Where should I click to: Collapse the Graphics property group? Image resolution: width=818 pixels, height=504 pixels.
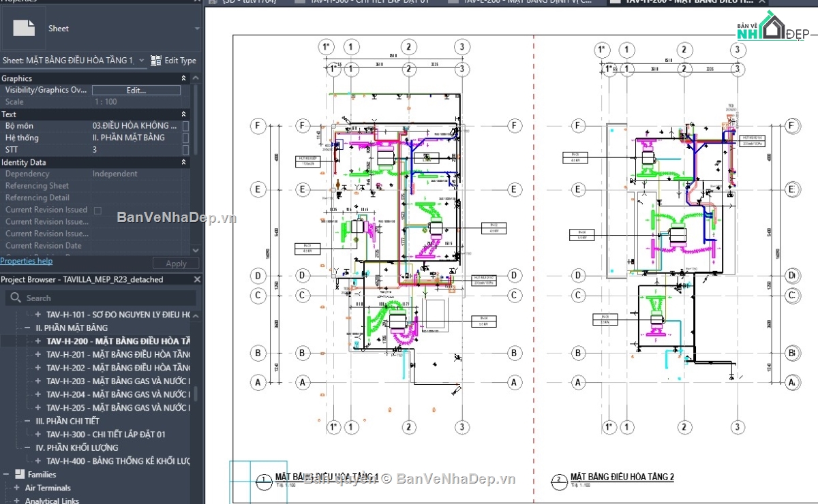pos(183,78)
